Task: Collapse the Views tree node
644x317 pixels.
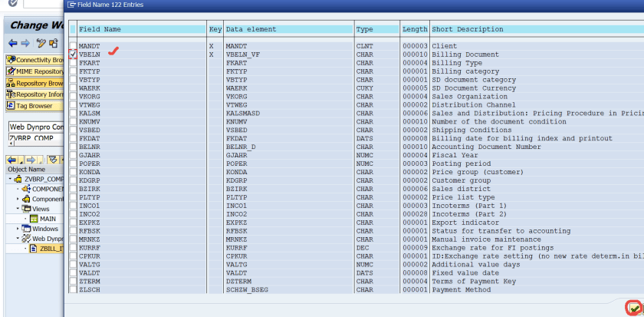Action: point(18,209)
